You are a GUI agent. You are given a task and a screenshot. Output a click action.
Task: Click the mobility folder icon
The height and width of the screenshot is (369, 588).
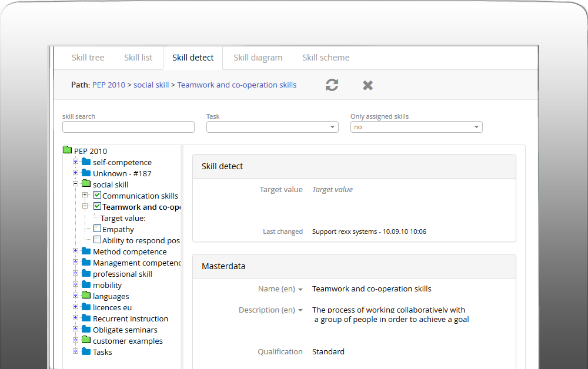coord(86,284)
